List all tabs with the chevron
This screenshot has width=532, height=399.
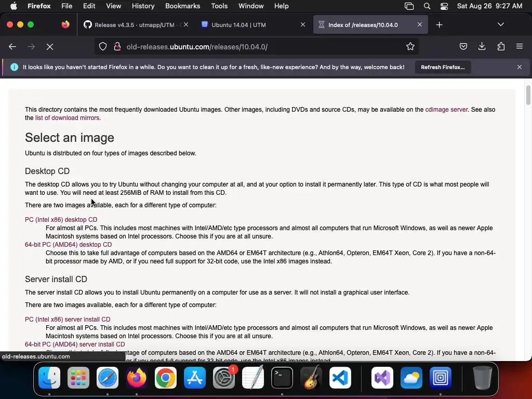(501, 24)
